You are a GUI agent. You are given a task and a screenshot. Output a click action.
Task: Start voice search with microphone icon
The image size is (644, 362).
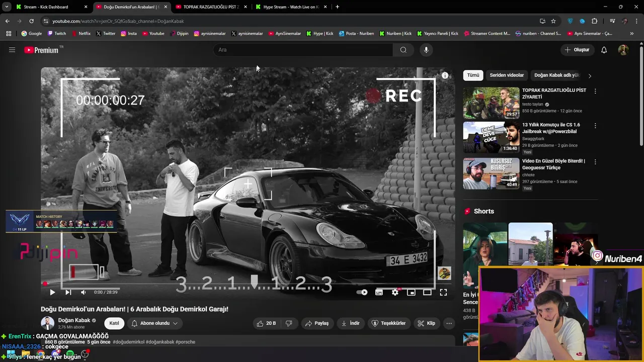pyautogui.click(x=426, y=50)
